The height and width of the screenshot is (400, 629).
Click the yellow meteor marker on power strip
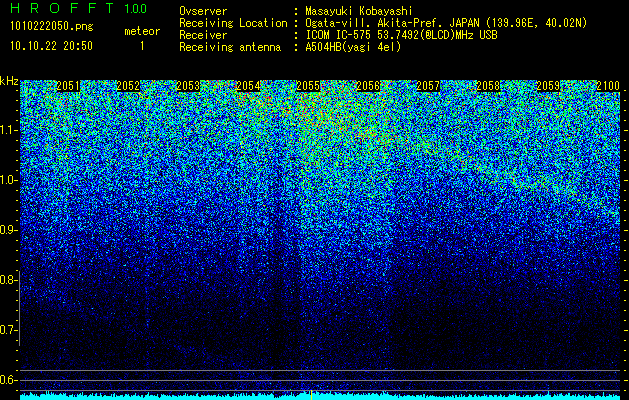311,395
